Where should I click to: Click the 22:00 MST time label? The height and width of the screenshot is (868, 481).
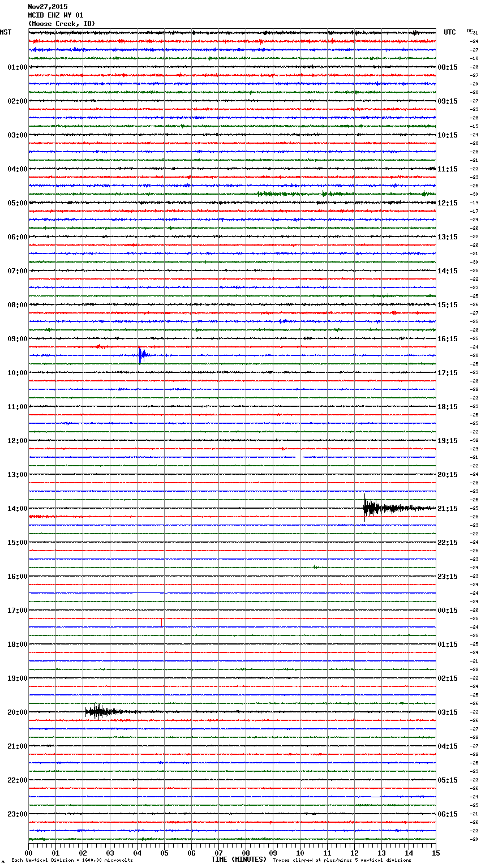click(18, 780)
